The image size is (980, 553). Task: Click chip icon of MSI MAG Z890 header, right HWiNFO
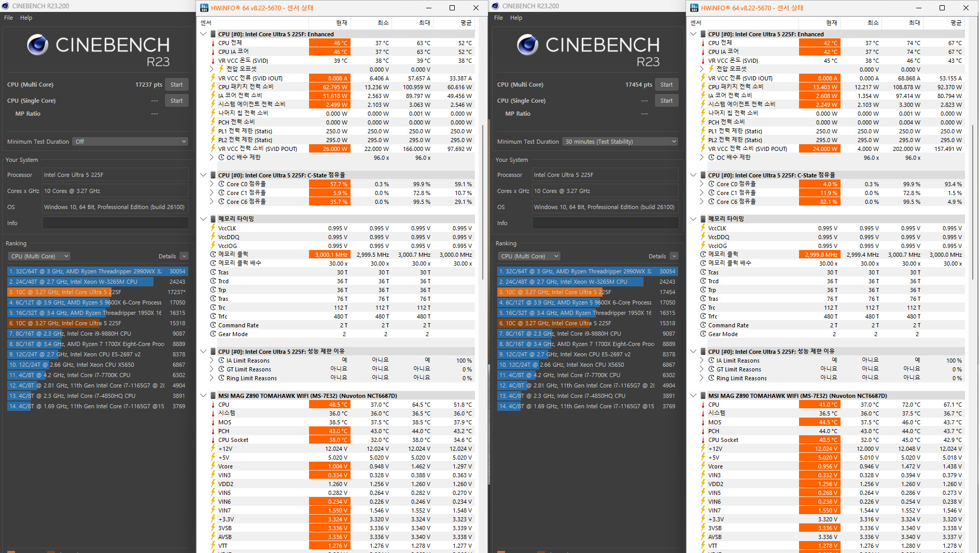[703, 396]
